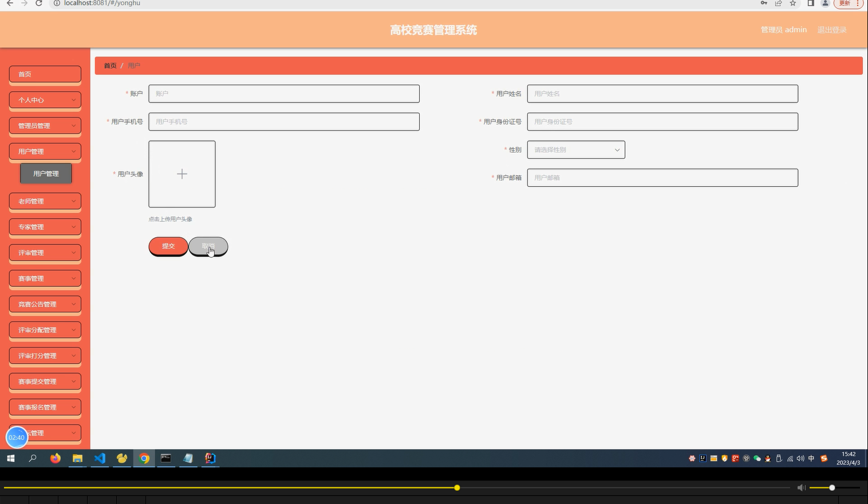Focus the 用户姓名 input field
The width and height of the screenshot is (868, 504).
[x=662, y=94]
